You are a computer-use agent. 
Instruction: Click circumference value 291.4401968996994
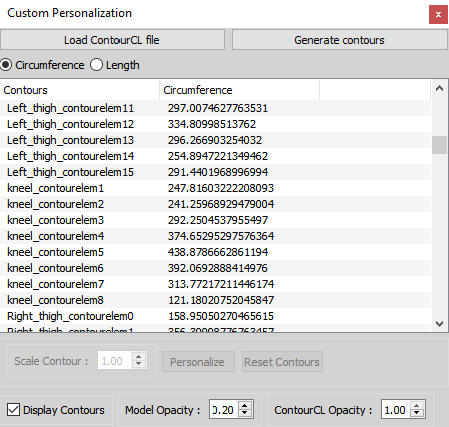coord(218,172)
